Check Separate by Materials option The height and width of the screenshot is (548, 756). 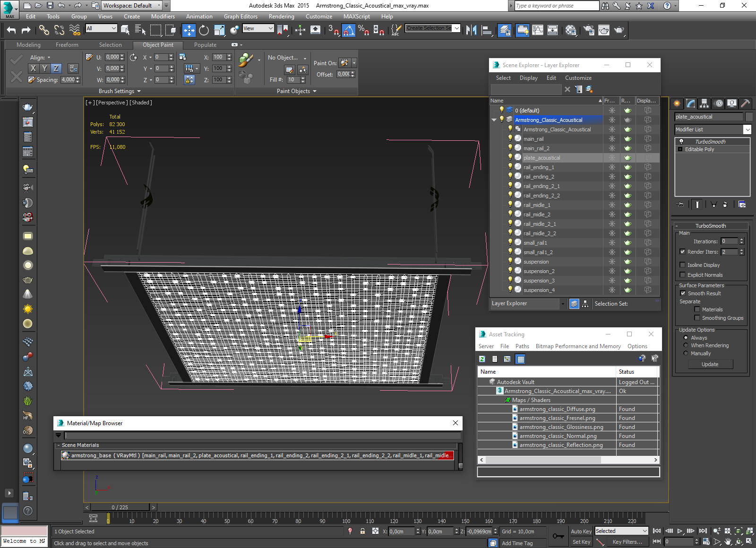pyautogui.click(x=697, y=309)
